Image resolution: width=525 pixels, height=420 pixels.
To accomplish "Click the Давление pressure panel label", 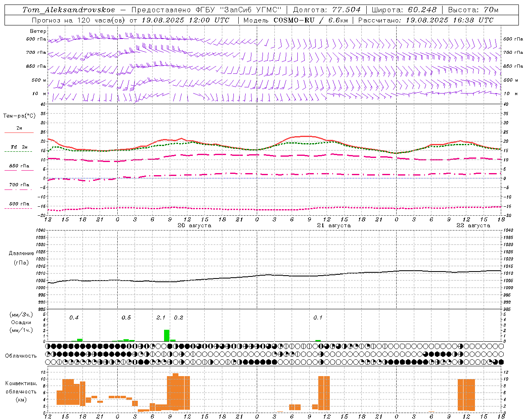I will pyautogui.click(x=21, y=253).
